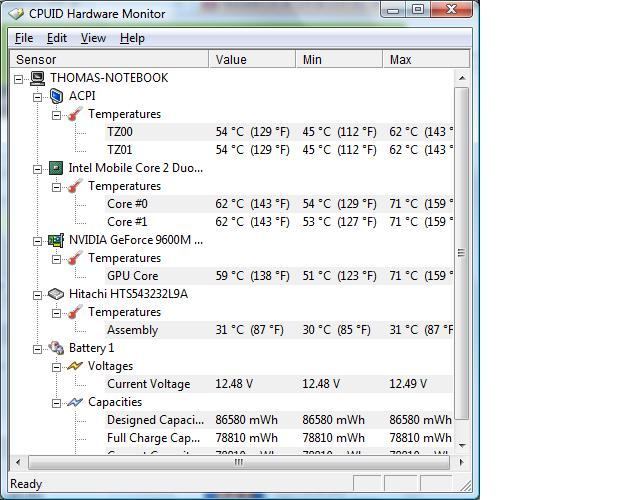
Task: Click the scroll left arrow
Action: [x=18, y=462]
